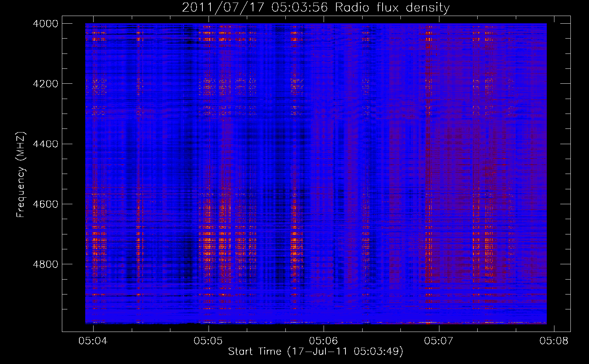Click the 4200 frequency tick label
This screenshot has width=589, height=364.
[46, 84]
